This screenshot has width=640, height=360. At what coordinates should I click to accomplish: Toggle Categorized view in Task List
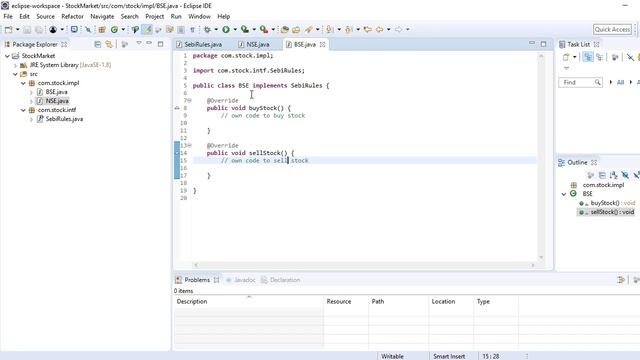[588, 57]
